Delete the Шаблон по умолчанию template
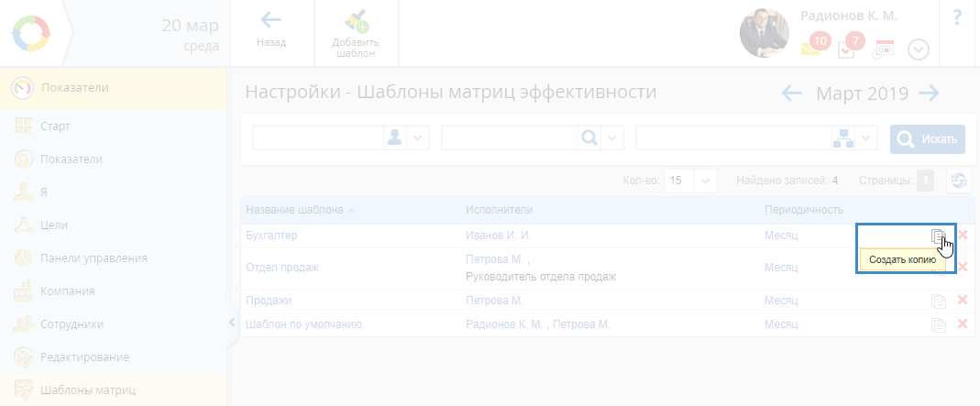This screenshot has width=980, height=406. [x=963, y=324]
